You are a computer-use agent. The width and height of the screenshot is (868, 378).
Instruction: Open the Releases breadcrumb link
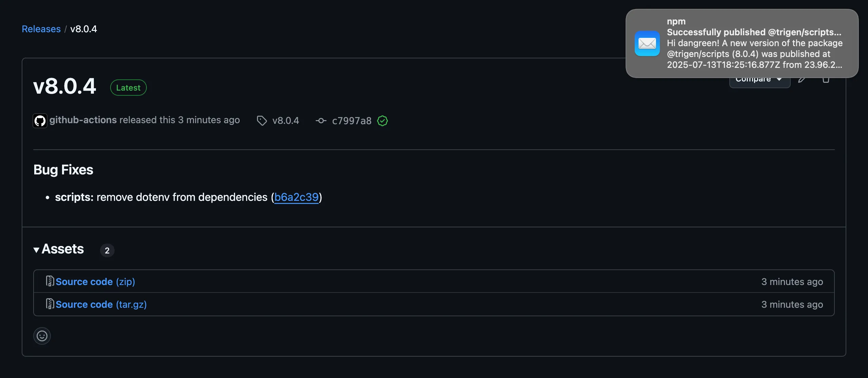41,29
